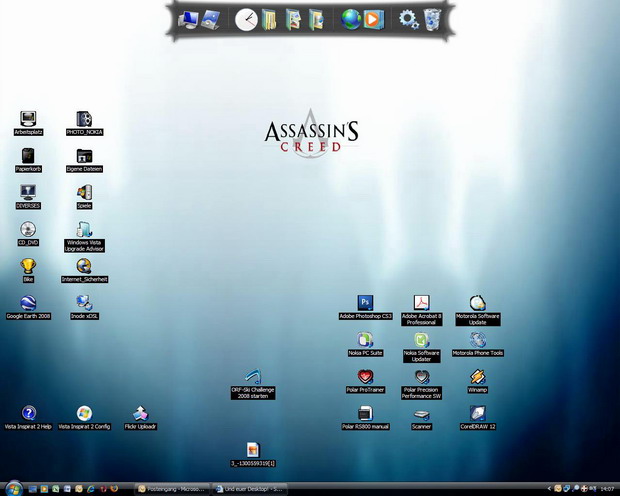Open the documents folder in the dock
The height and width of the screenshot is (496, 620).
point(269,20)
